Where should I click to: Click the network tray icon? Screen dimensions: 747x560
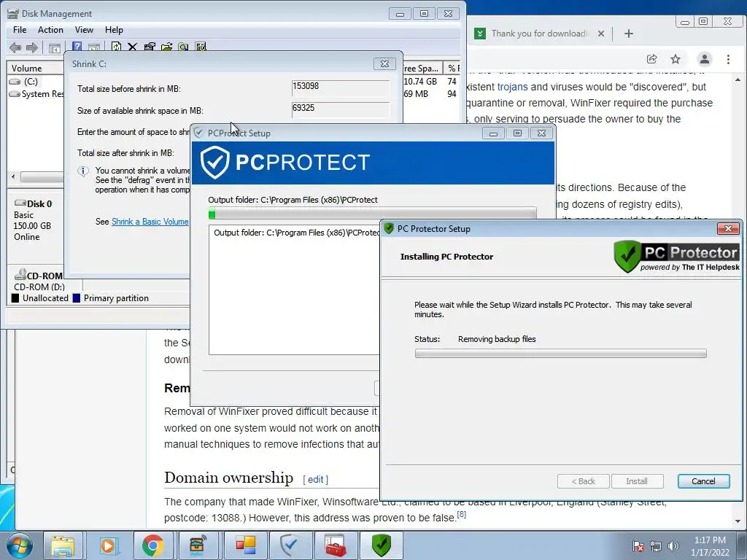pos(656,546)
